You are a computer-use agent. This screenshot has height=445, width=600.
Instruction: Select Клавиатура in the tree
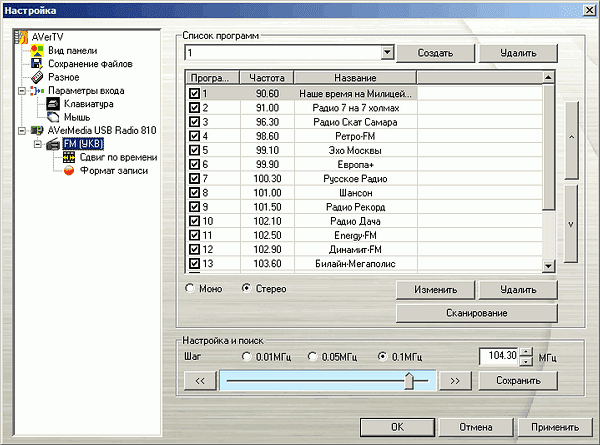coord(88,104)
